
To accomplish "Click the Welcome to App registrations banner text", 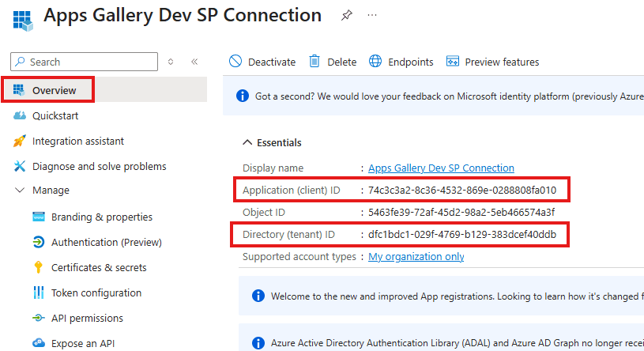I will tap(458, 296).
